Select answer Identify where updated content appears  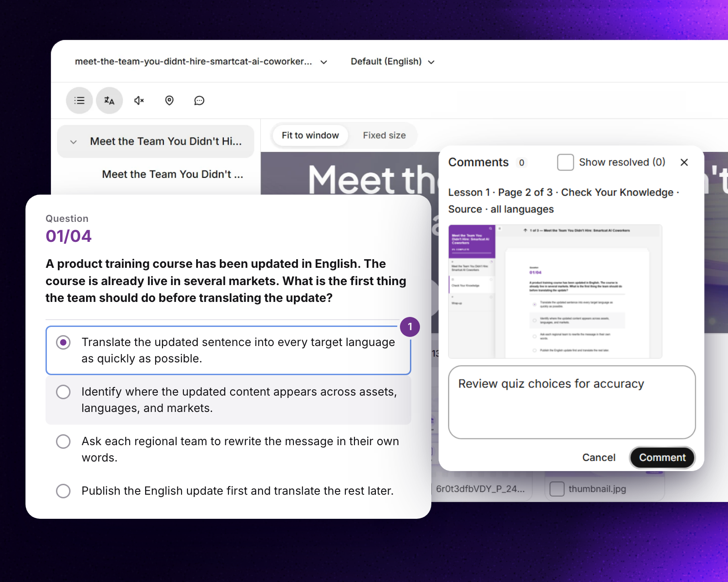228,400
